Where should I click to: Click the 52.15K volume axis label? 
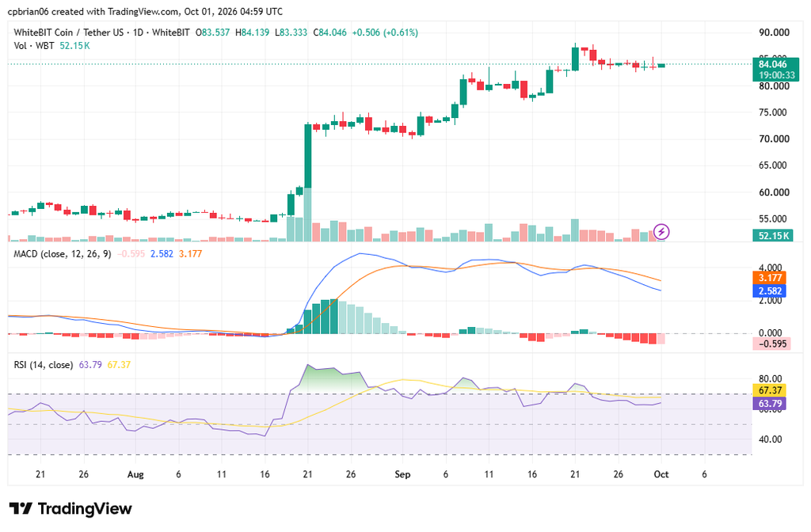click(x=774, y=236)
